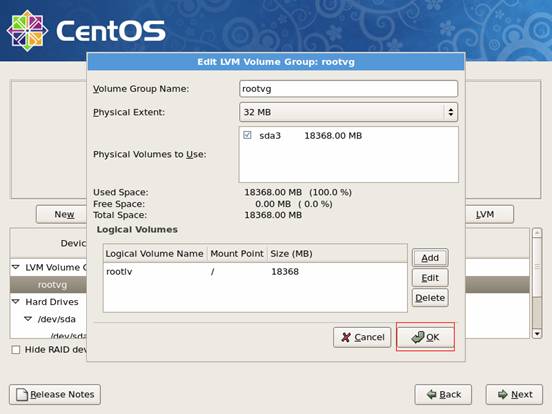Click into the Volume Group Name field
Screen dimensions: 552x414
pyautogui.click(x=349, y=89)
